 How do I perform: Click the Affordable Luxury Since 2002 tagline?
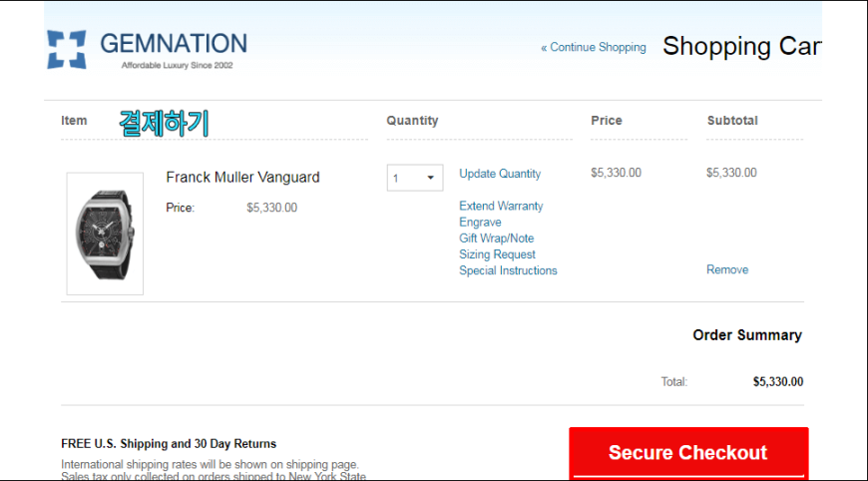(178, 65)
